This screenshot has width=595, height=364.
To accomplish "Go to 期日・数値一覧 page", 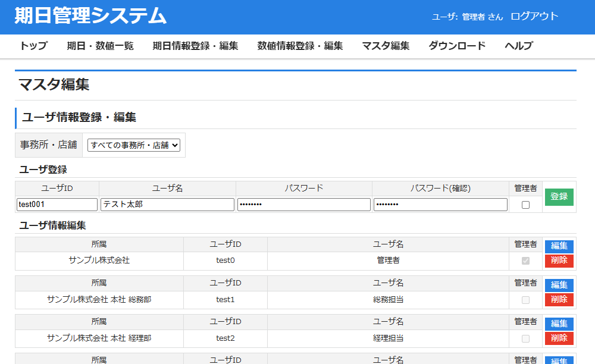I will pyautogui.click(x=100, y=46).
